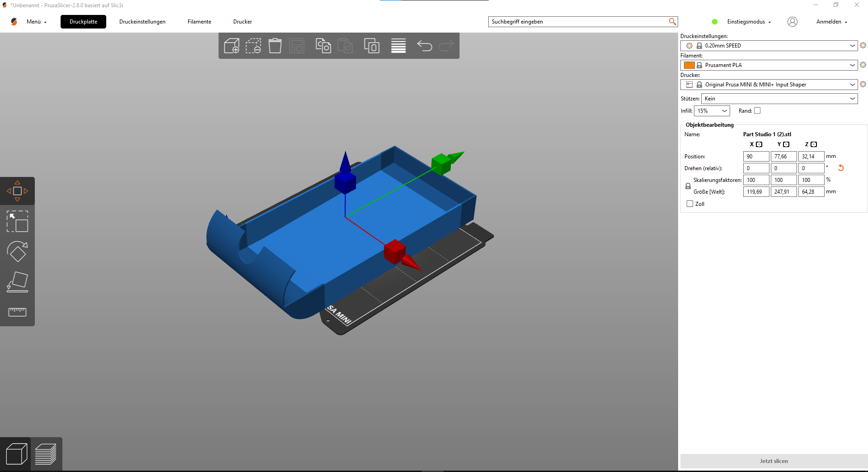Click the Delete selected object icon
Viewport: 868px width, 472px height.
coord(253,46)
